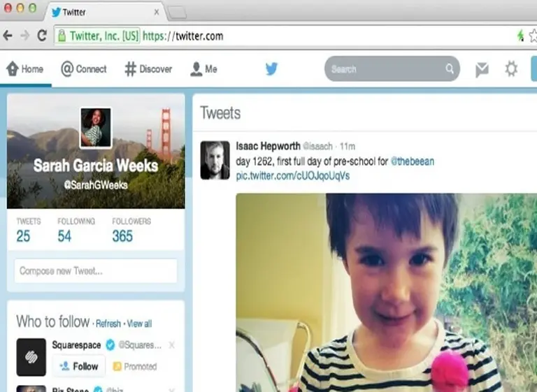Screen dimensions: 537x392
Task: Open the settings gear menu
Action: tap(511, 68)
